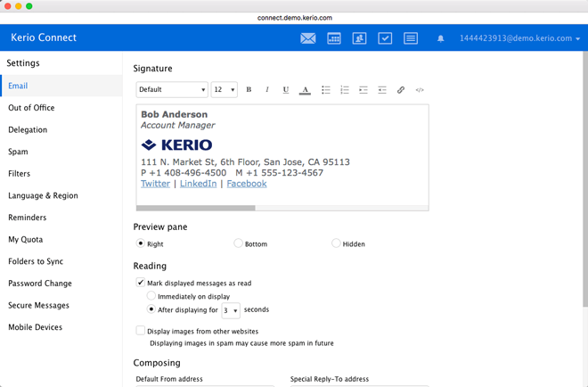Click the LinkedIn link in signature

pyautogui.click(x=198, y=184)
